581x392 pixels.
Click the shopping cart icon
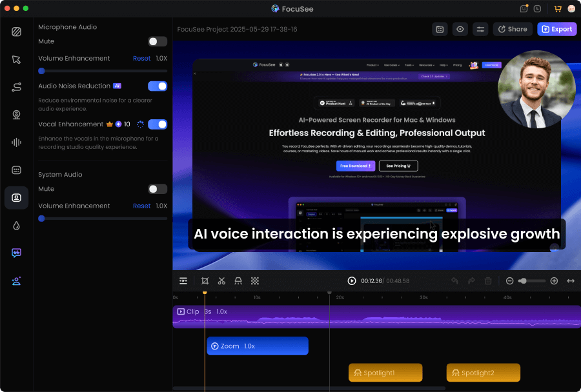pyautogui.click(x=557, y=9)
